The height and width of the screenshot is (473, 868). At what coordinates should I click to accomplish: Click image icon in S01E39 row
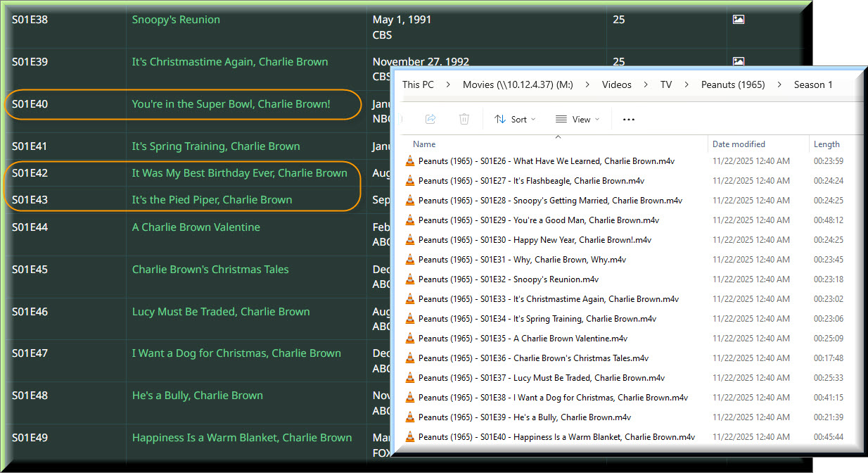(738, 62)
